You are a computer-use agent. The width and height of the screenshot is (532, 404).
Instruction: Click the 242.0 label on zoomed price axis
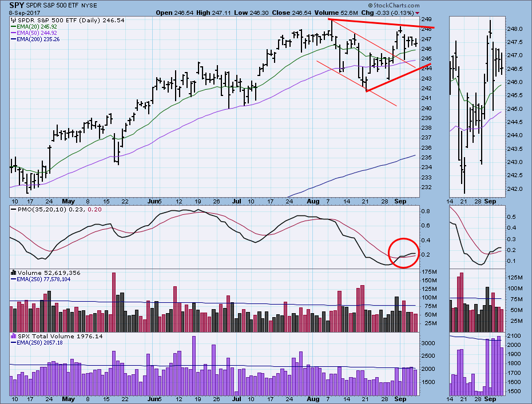pyautogui.click(x=515, y=189)
